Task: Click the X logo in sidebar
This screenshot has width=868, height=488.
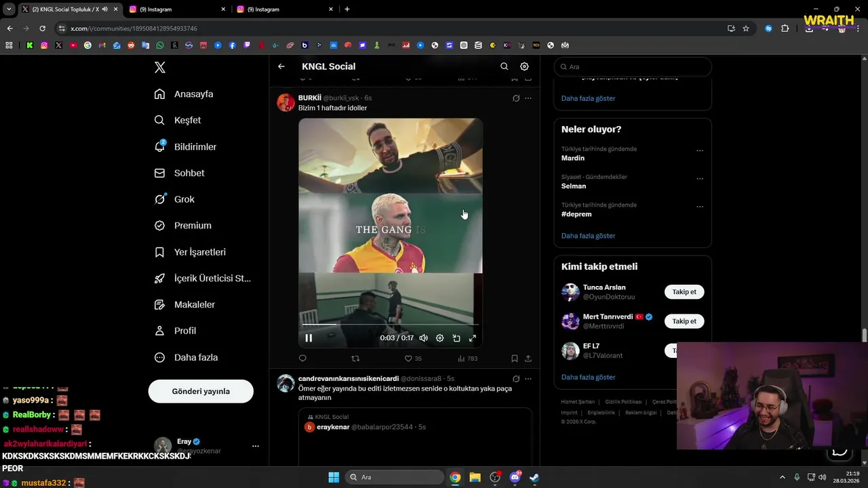Action: pos(160,67)
